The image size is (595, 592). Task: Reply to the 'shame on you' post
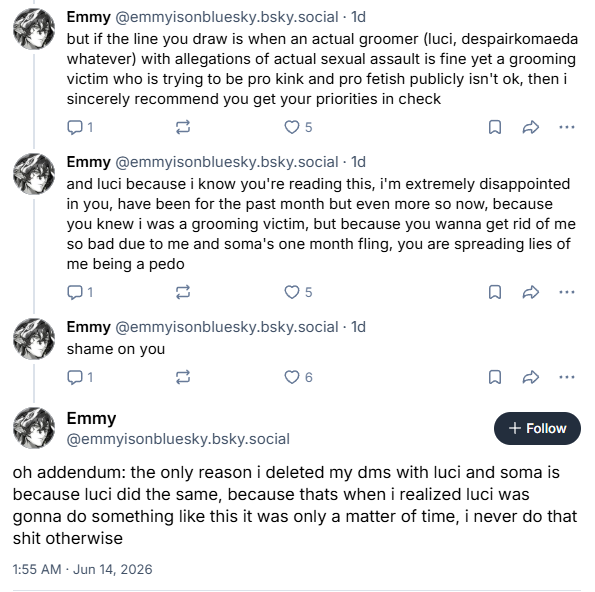coord(80,377)
